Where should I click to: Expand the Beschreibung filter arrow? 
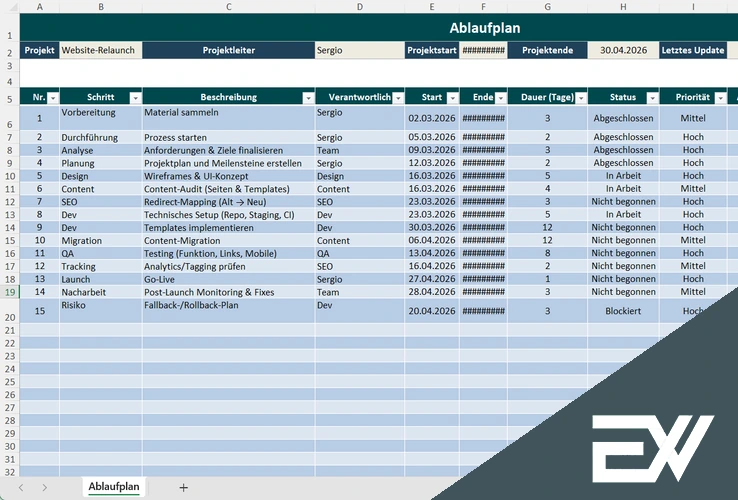(x=306, y=98)
